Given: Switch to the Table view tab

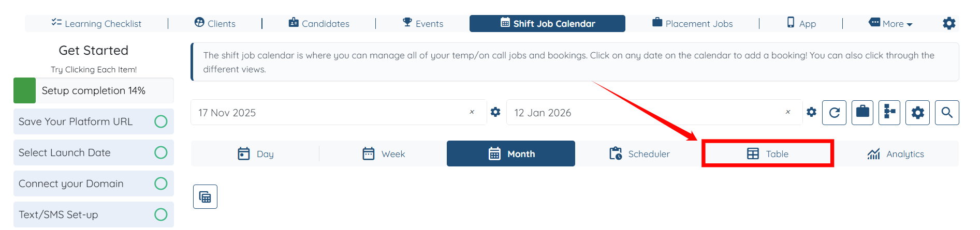Looking at the screenshot, I should point(768,154).
